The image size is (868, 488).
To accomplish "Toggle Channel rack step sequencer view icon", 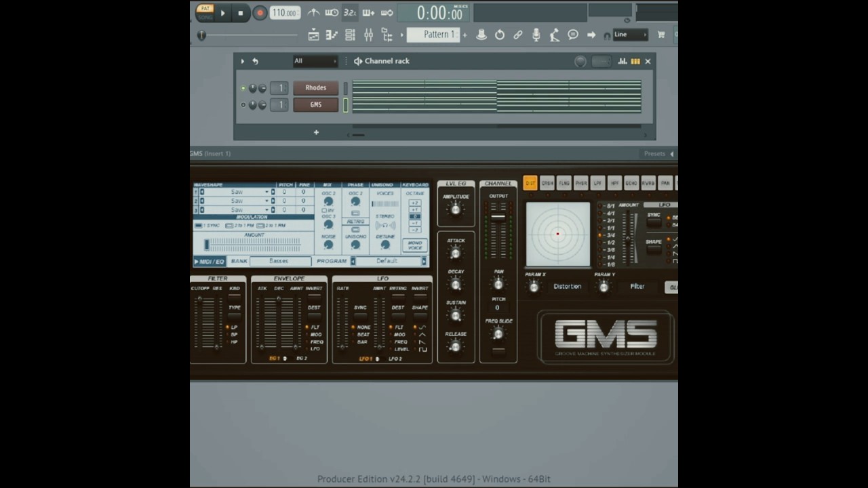I will tap(635, 61).
